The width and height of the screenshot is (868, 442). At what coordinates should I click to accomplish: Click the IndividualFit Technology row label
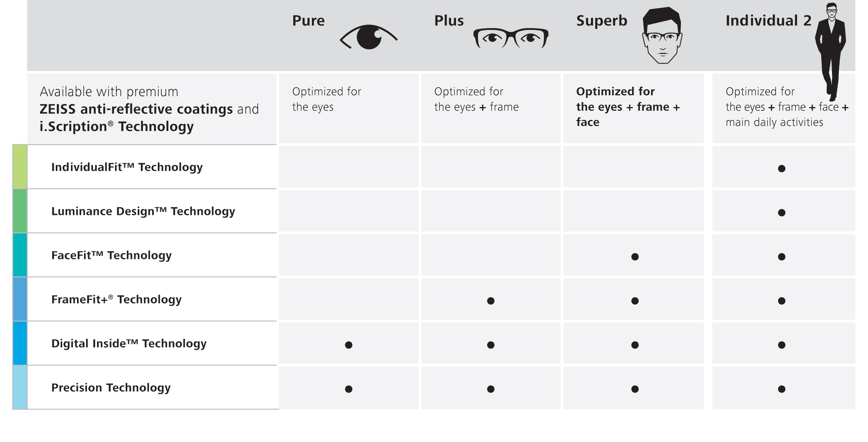(127, 167)
